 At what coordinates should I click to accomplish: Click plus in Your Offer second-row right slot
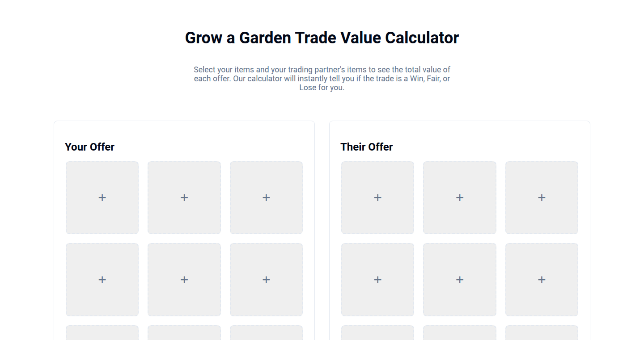pyautogui.click(x=266, y=280)
